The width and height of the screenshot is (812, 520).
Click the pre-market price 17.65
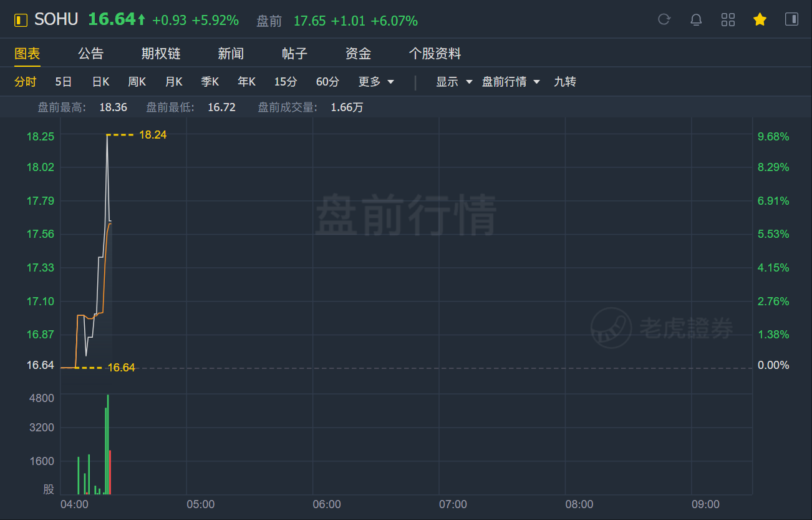click(309, 21)
